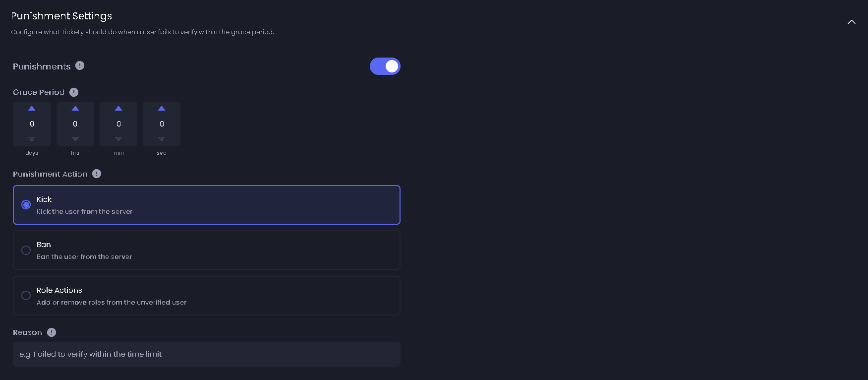Screen dimensions: 868x380
Task: Click the days value field
Action: tap(32, 124)
